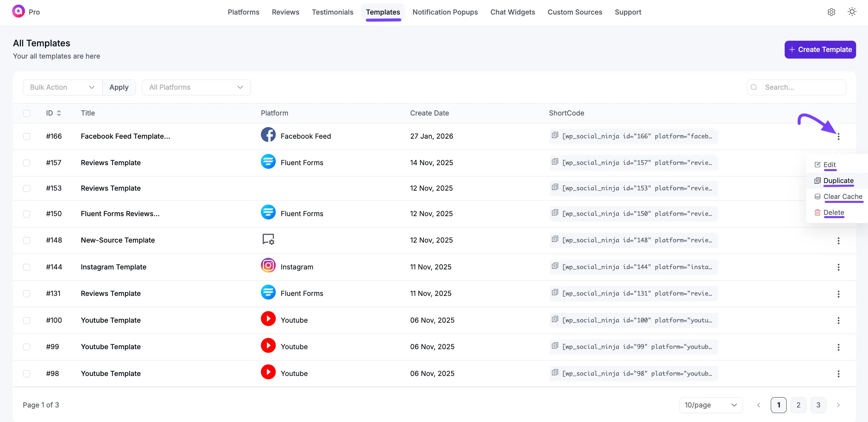
Task: Click the Fluent Forms icon for Reviews Template #157
Action: [x=268, y=162]
